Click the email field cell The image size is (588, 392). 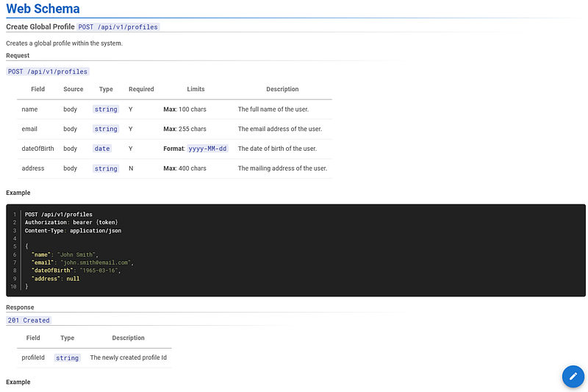pyautogui.click(x=29, y=129)
